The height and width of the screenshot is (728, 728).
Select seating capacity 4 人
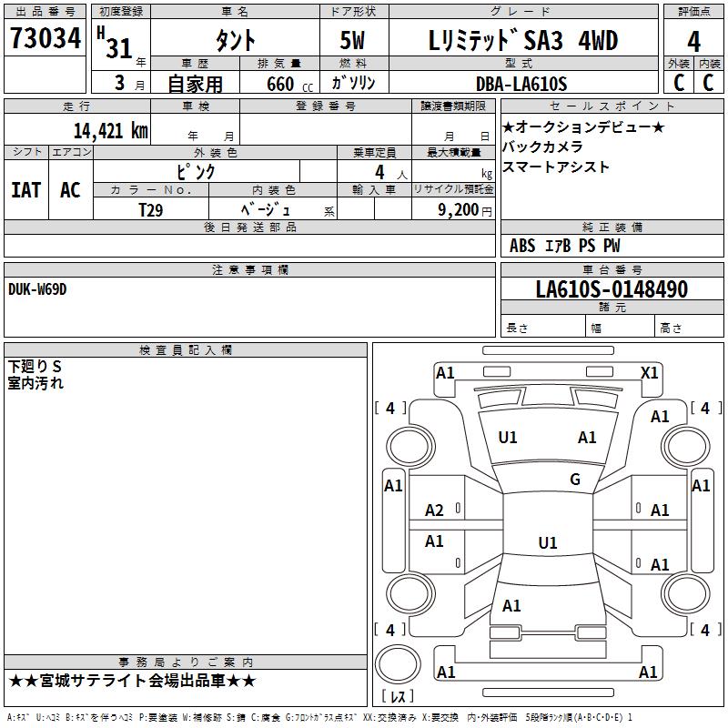coord(391,173)
